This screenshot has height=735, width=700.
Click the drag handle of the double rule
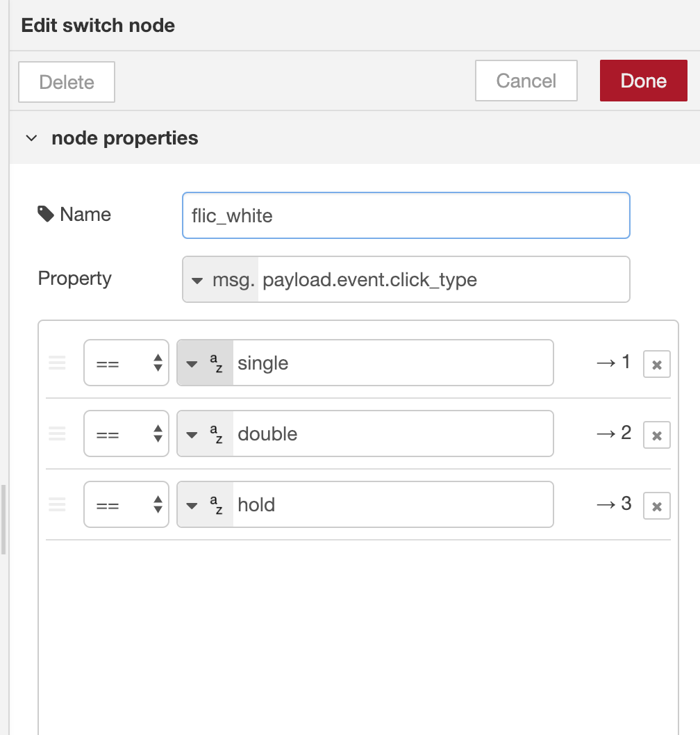pos(57,433)
